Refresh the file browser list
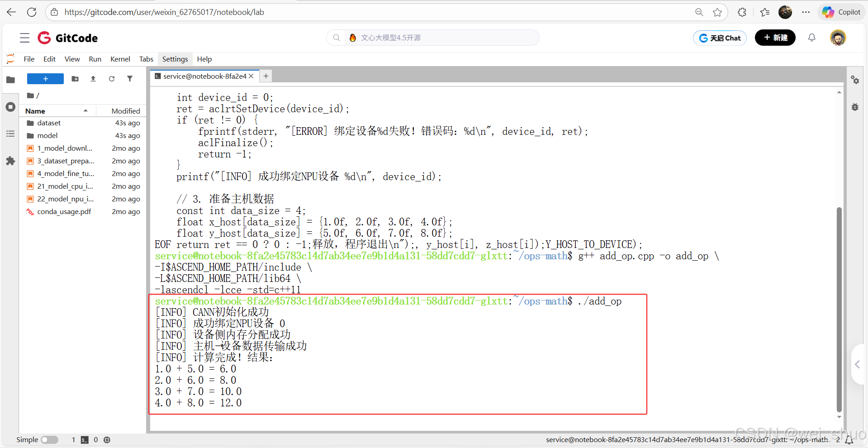 (x=112, y=79)
